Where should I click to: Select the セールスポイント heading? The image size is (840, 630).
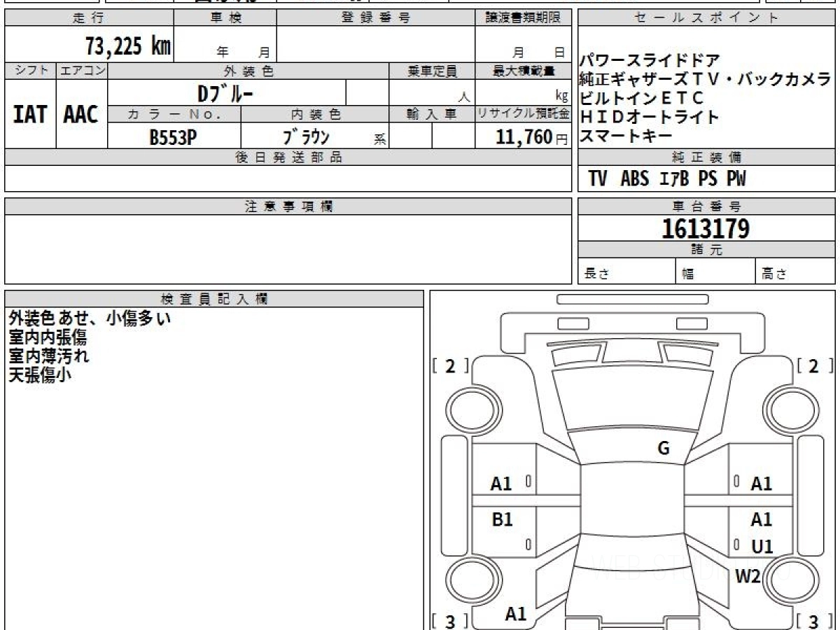coord(706,18)
